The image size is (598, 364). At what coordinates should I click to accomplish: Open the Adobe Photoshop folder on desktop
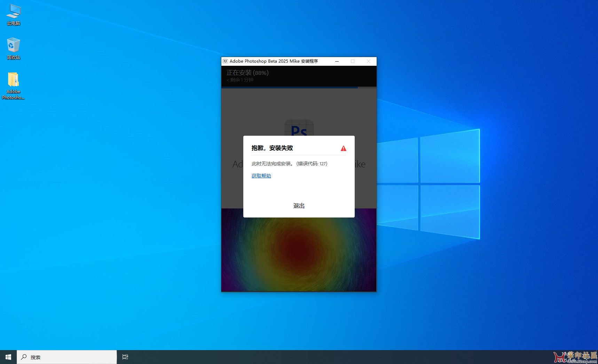[x=13, y=86]
